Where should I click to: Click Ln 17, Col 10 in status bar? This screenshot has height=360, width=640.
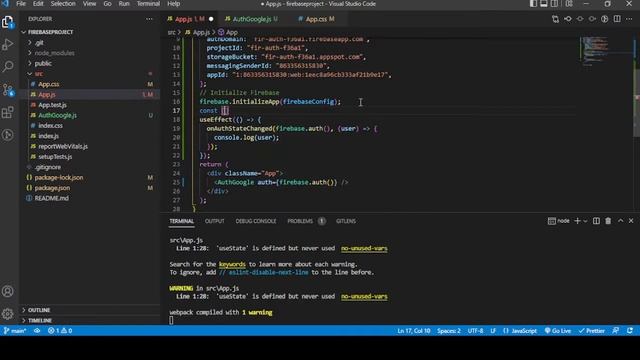click(413, 331)
